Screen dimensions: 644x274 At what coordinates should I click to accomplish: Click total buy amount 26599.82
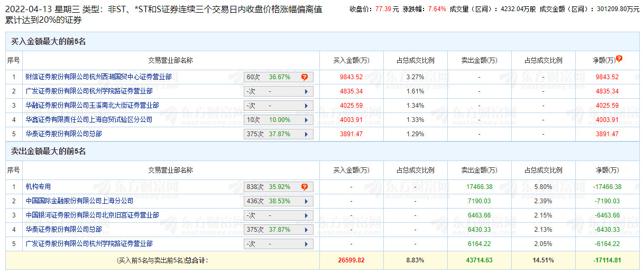(351, 260)
